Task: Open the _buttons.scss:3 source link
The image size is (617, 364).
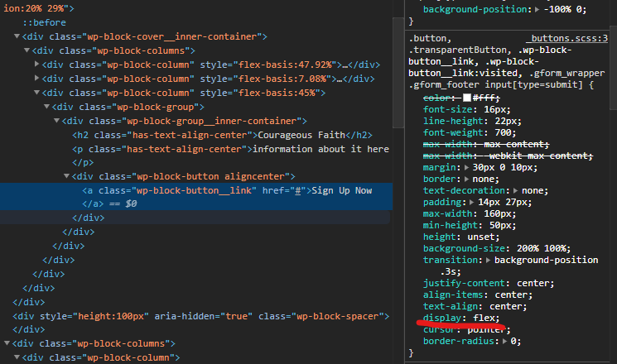Action: (x=566, y=38)
